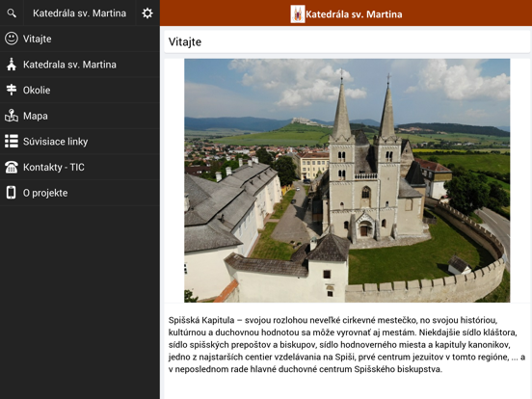532x399 pixels.
Task: Click the church icon beside Katedrala
Action: (x=12, y=65)
